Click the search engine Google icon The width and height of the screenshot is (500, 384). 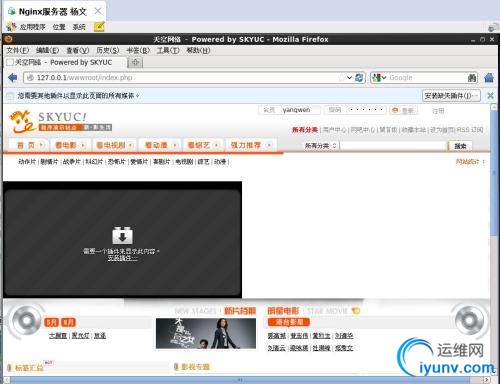click(377, 78)
